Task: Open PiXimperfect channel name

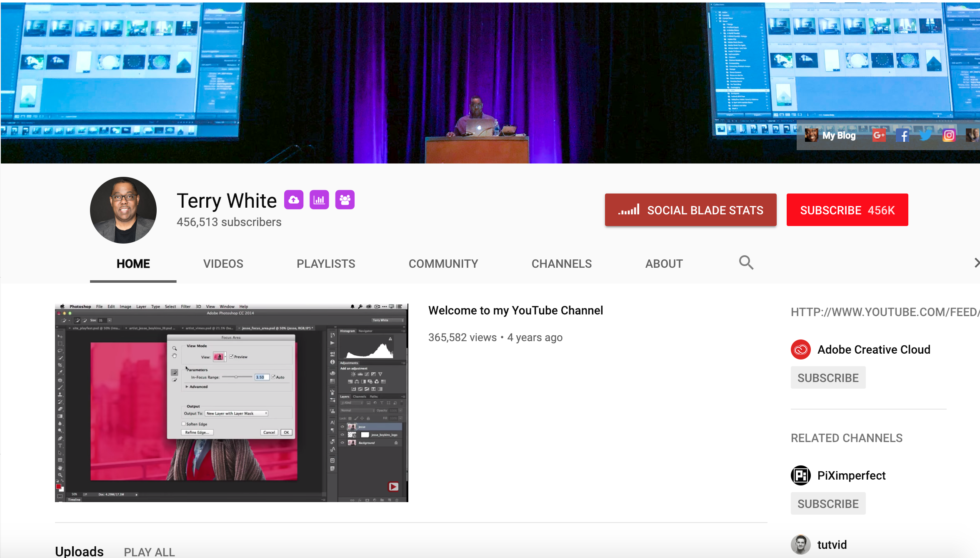Action: click(x=851, y=475)
